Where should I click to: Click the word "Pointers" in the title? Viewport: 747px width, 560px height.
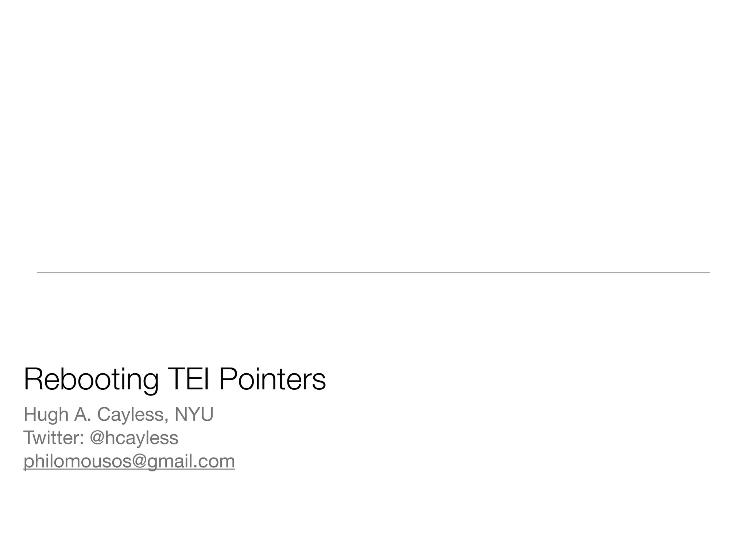pos(272,380)
